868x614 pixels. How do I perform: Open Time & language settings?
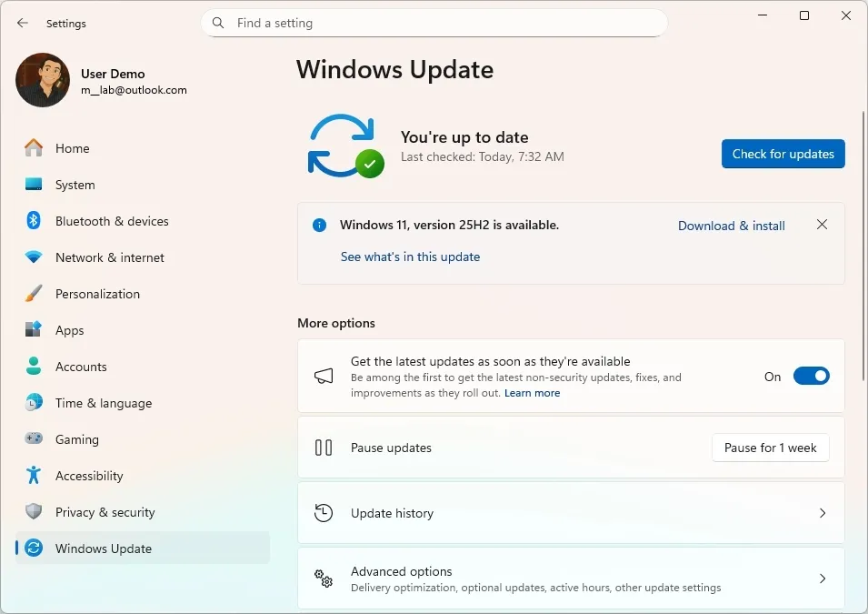pos(103,403)
